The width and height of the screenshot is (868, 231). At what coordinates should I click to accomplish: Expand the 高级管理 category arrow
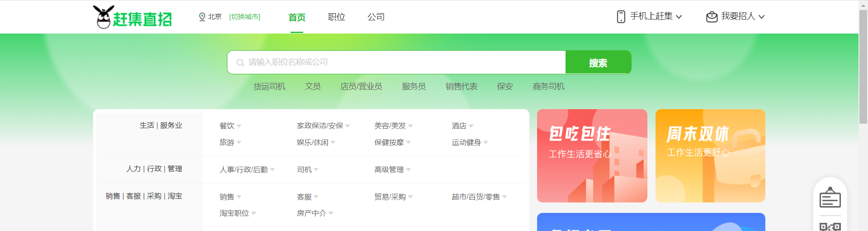(408, 169)
